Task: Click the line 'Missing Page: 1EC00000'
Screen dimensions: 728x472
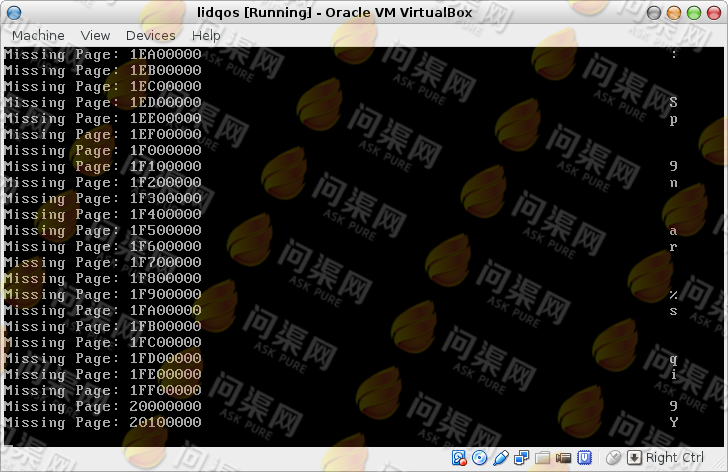Action: pyautogui.click(x=103, y=86)
